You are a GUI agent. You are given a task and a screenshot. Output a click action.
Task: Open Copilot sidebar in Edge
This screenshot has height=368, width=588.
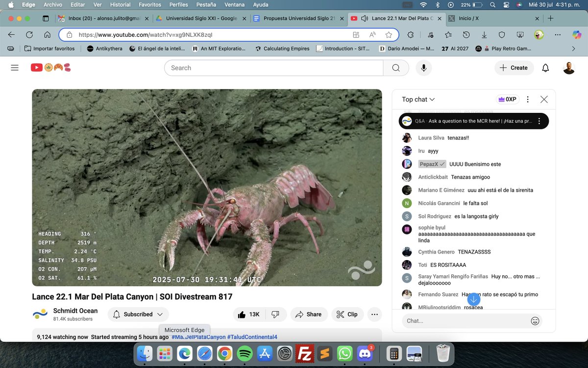pos(577,35)
